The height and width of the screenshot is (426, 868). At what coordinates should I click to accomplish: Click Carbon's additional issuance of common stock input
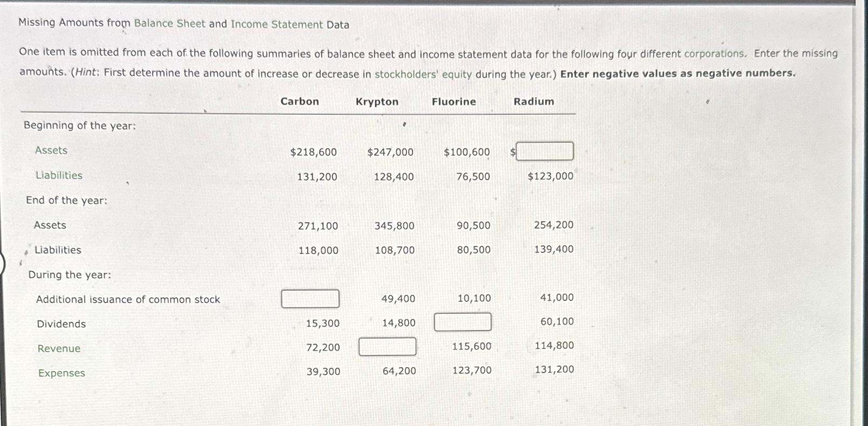(310, 299)
